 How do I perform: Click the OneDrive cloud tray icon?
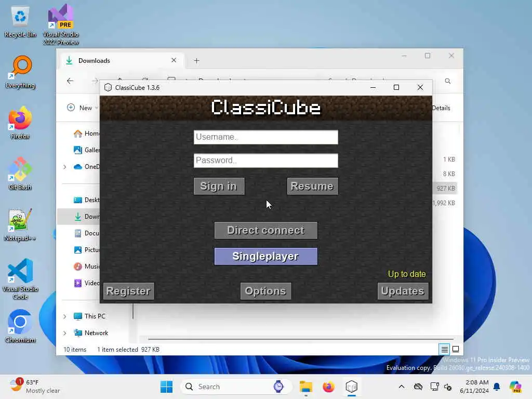(418, 387)
